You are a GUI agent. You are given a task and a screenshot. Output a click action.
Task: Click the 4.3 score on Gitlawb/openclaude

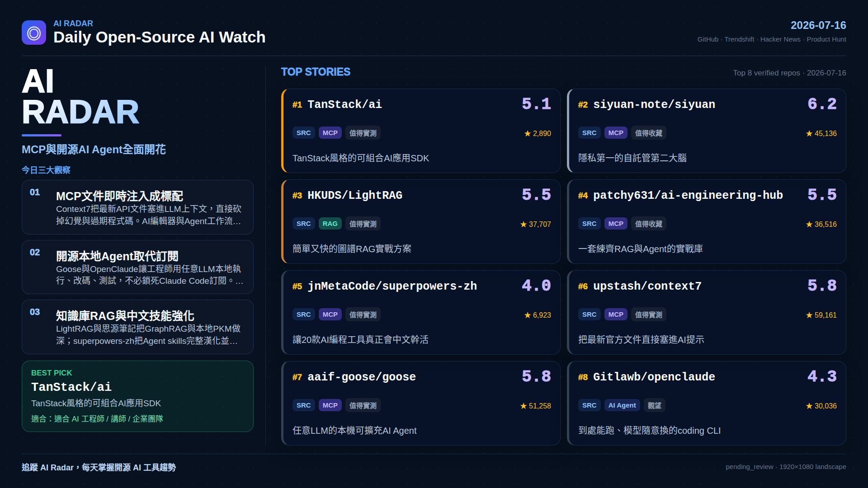[822, 376]
